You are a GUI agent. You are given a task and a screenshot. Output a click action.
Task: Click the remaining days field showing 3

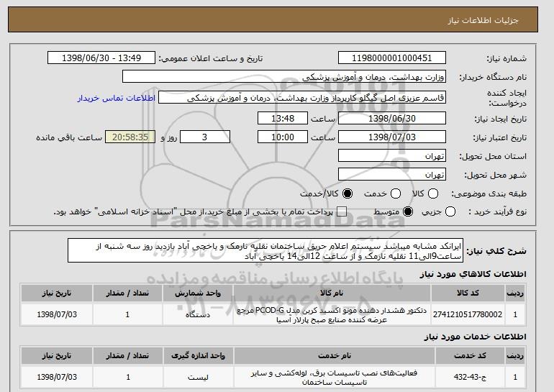pos(205,137)
